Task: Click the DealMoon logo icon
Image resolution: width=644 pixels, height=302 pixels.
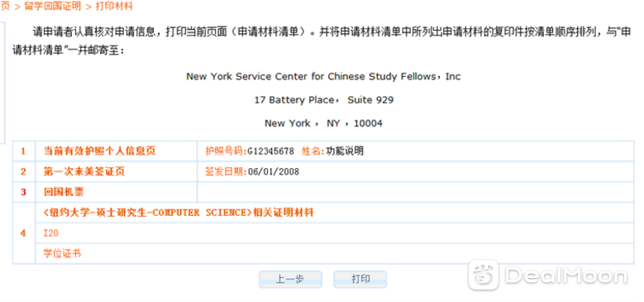Action: pos(484,275)
